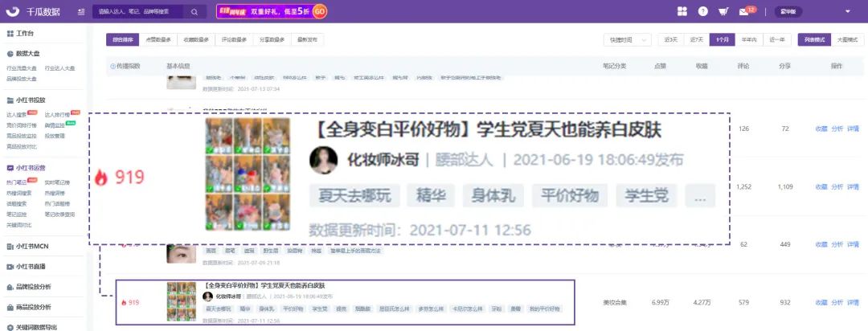Select the 1个月 time range
The height and width of the screenshot is (331, 868).
tap(723, 40)
